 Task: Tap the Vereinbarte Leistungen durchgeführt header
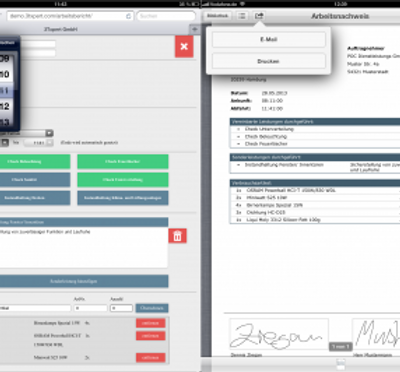315,122
